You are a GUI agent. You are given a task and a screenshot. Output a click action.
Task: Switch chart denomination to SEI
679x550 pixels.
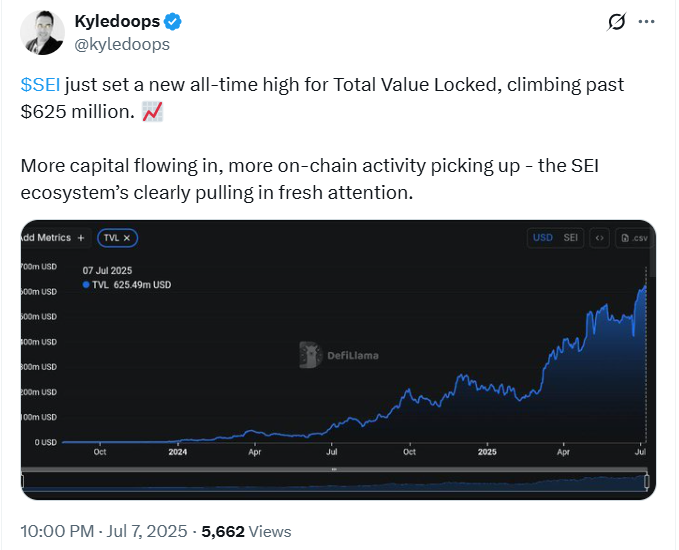(x=571, y=238)
